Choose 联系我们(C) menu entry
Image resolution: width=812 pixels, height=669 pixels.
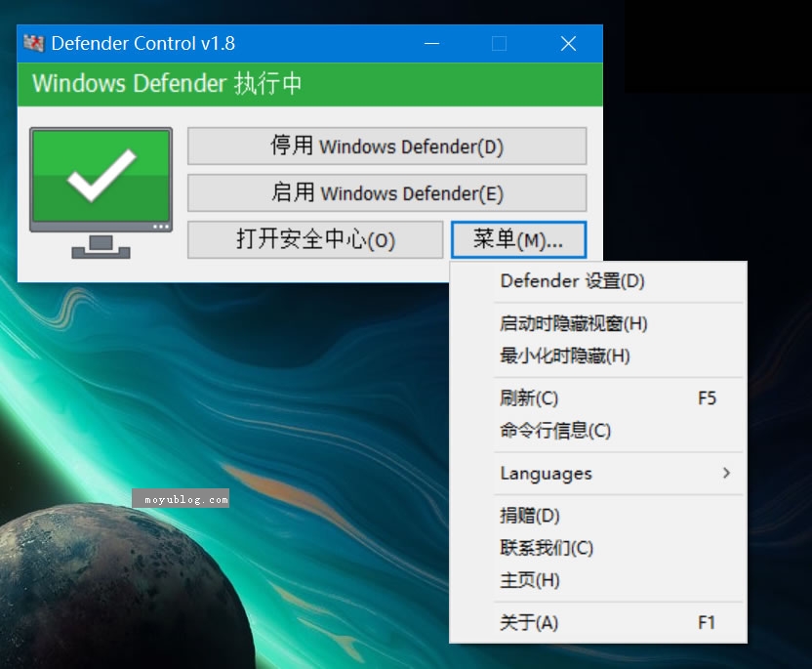pos(598,548)
